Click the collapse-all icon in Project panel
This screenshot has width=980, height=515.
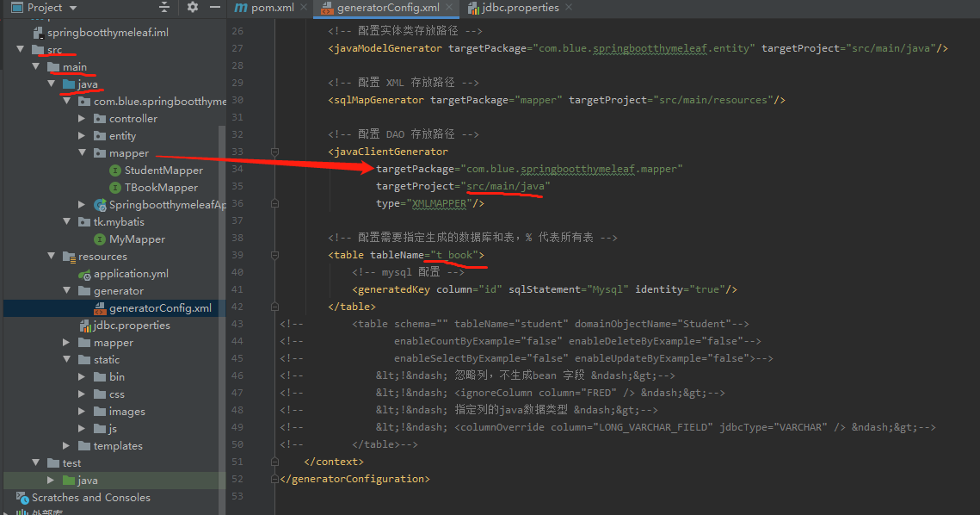tap(163, 7)
